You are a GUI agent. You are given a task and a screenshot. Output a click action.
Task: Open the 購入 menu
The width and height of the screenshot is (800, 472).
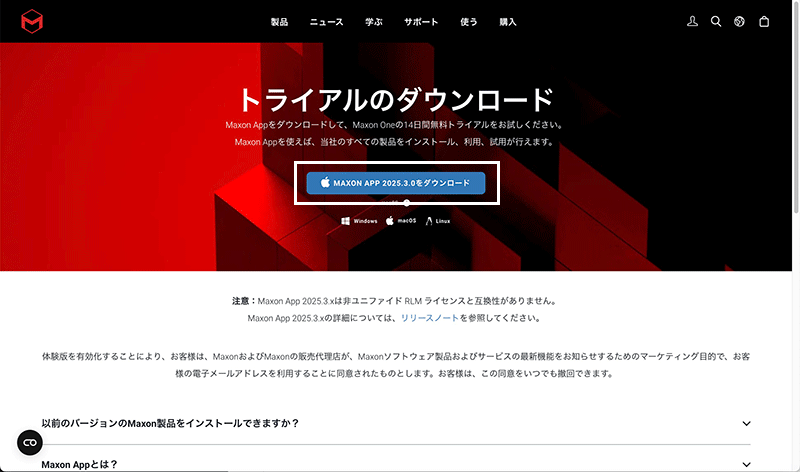point(508,21)
